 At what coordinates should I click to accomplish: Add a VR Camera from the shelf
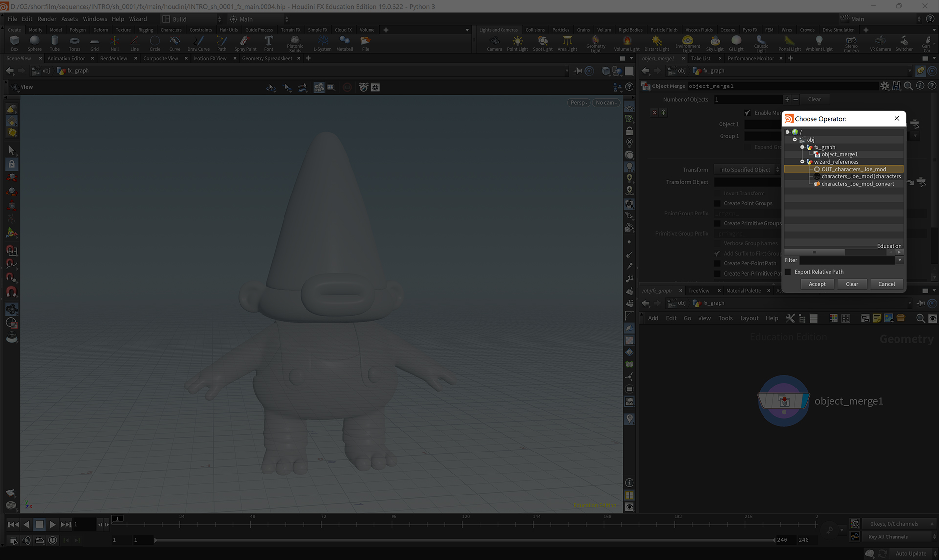[x=880, y=43]
